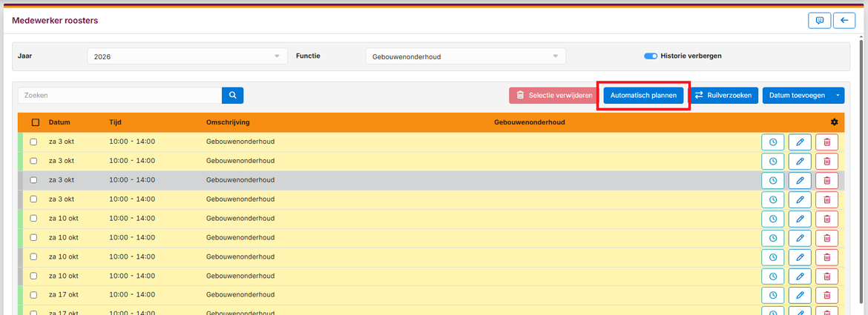This screenshot has height=315, width=868.
Task: Select Omschrijving cell of fourth za 10 okt row
Action: point(240,276)
